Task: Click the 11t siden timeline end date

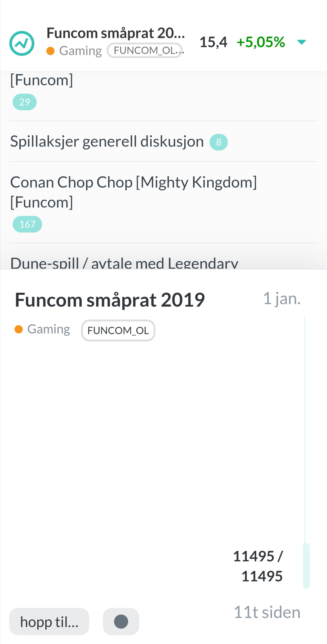Action: tap(267, 612)
